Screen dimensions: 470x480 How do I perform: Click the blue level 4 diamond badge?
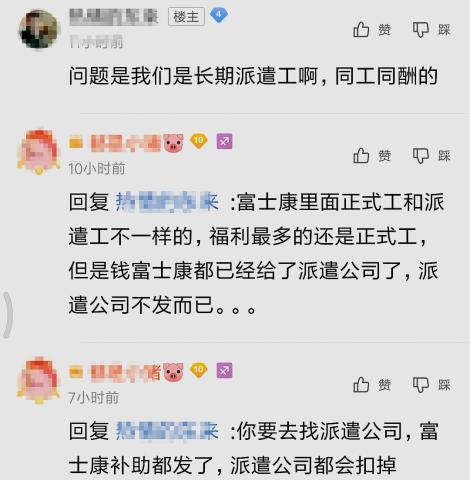pos(219,15)
